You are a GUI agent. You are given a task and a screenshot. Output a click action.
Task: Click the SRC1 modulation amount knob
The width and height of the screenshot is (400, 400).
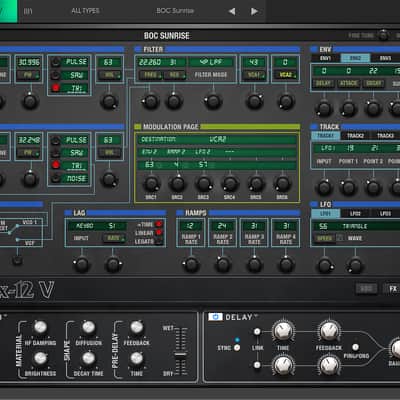[151, 183]
